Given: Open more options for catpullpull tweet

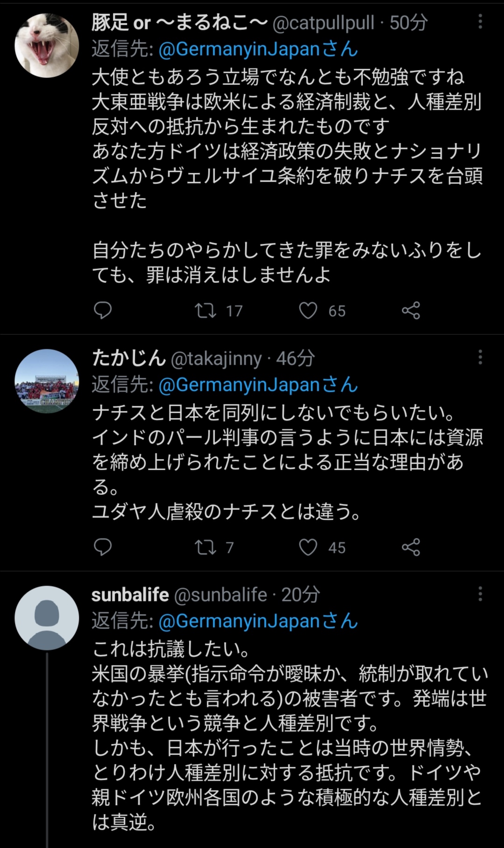Looking at the screenshot, I should pos(480,21).
